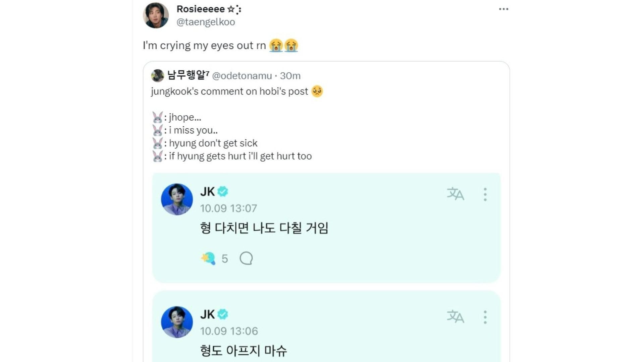Click the reply bubble icon on first comment
This screenshot has width=644, height=362.
click(246, 258)
